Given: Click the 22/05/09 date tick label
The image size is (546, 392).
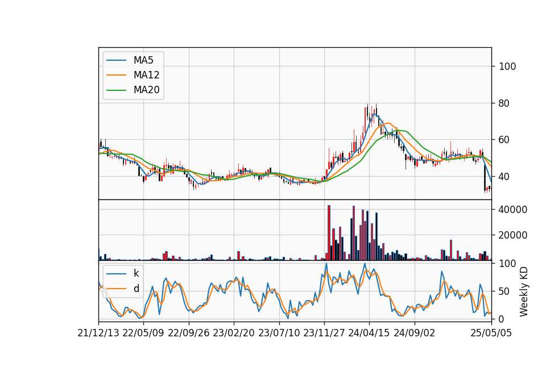Looking at the screenshot, I should click(143, 333).
